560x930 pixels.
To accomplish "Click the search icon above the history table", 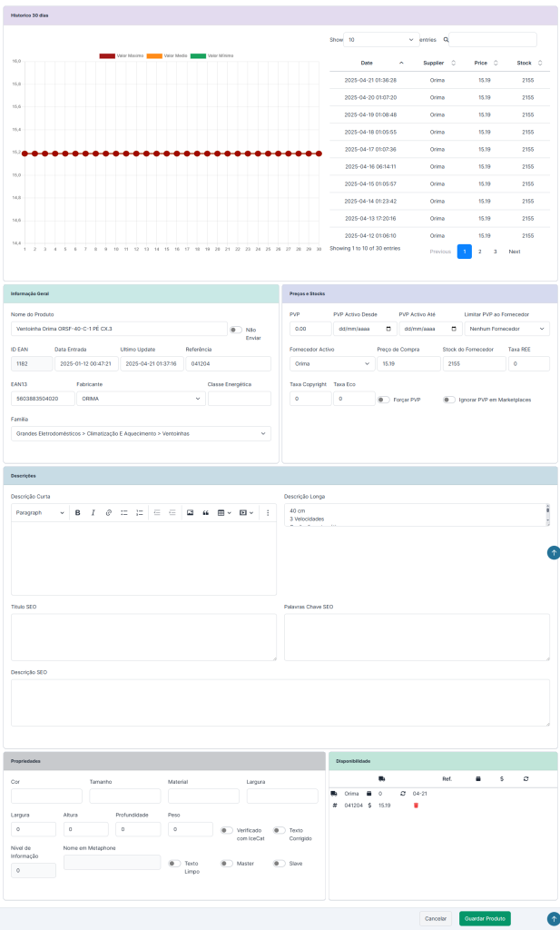I will pyautogui.click(x=446, y=40).
